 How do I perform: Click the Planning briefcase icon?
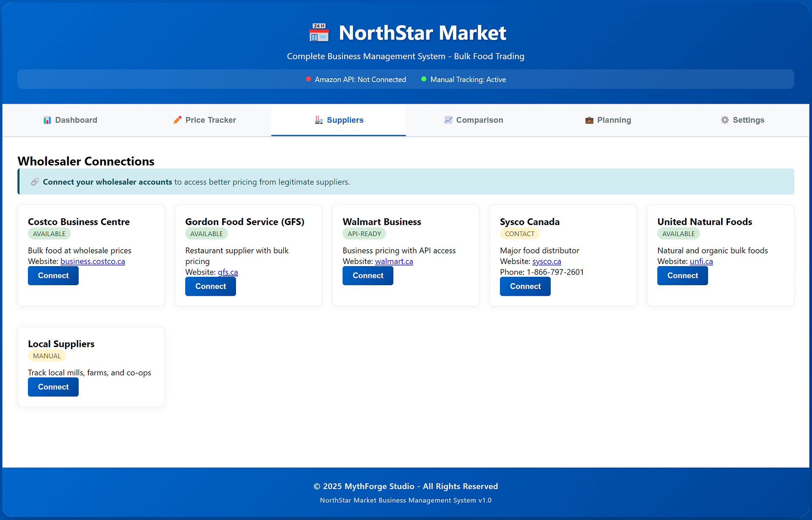point(589,120)
